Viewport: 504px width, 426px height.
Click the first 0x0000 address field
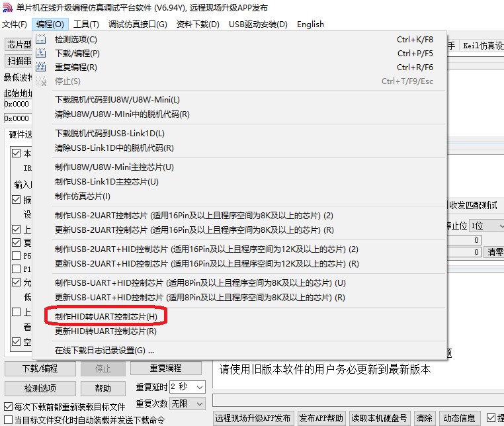pyautogui.click(x=18, y=104)
